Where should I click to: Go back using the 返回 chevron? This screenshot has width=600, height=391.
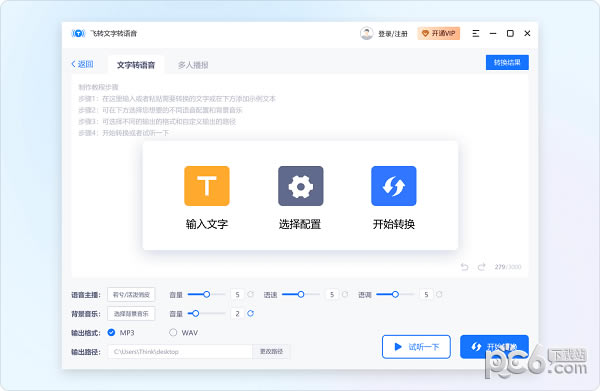click(x=82, y=64)
